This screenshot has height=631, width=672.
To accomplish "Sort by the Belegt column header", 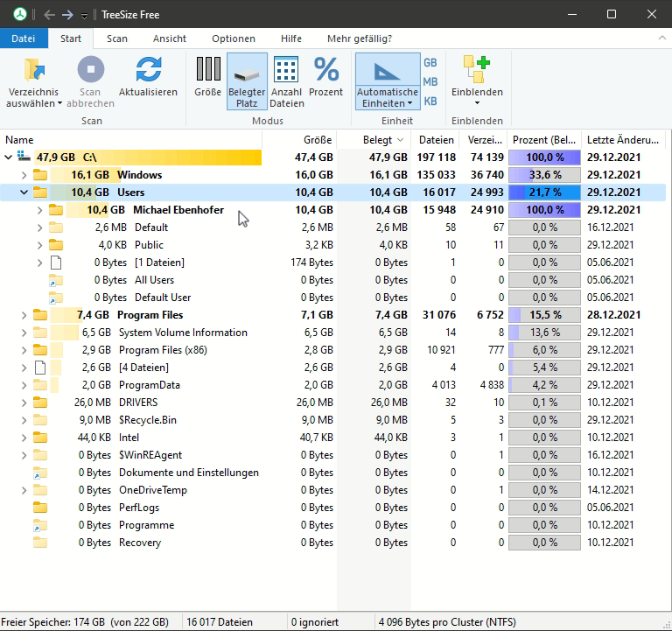I will pyautogui.click(x=374, y=140).
